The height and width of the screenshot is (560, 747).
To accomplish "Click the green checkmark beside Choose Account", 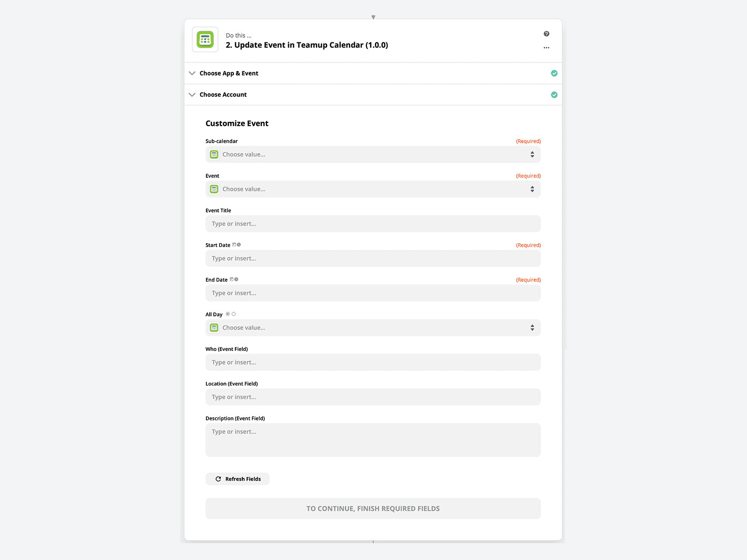I will point(554,95).
